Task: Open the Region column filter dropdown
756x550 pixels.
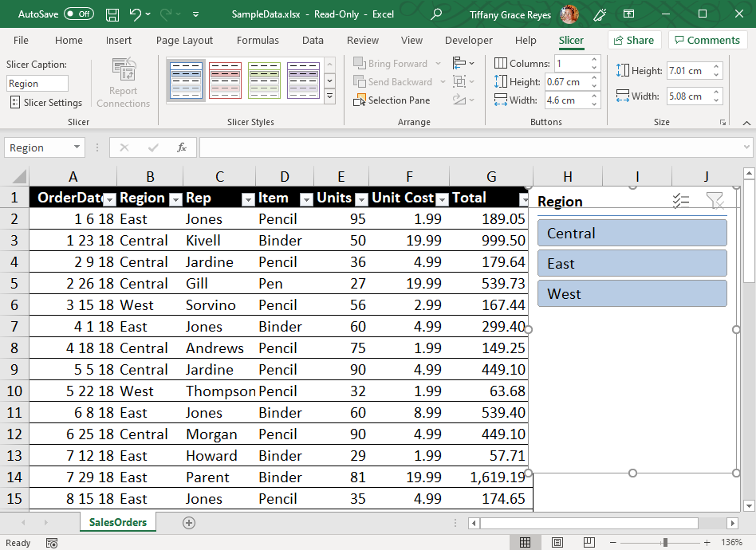Action: tap(176, 198)
